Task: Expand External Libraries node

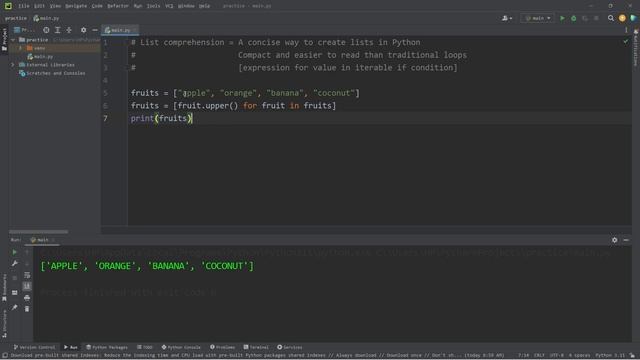Action: [13, 64]
